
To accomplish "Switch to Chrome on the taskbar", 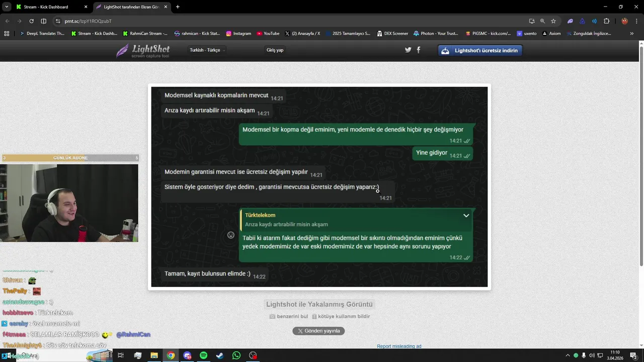I will point(171,355).
